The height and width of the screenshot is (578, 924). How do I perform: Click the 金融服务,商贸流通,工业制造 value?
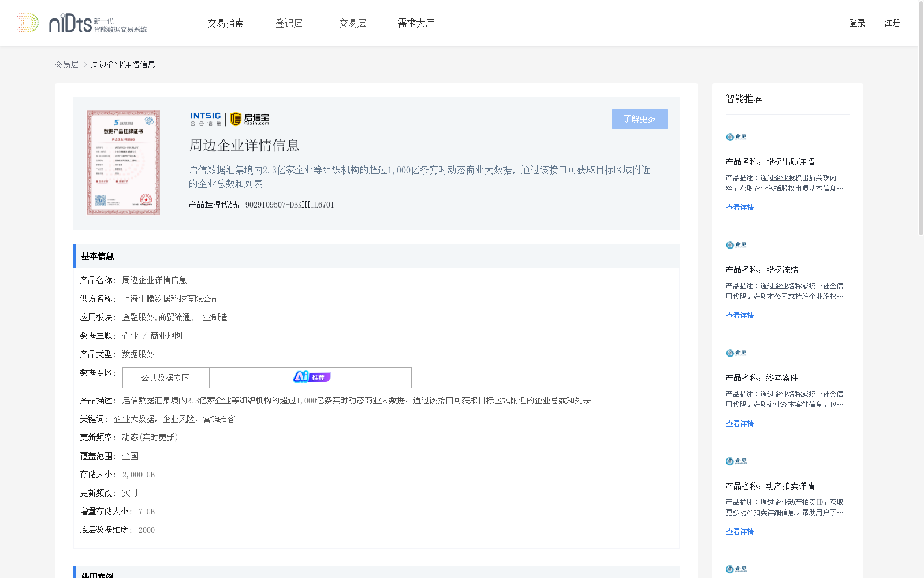pyautogui.click(x=174, y=317)
